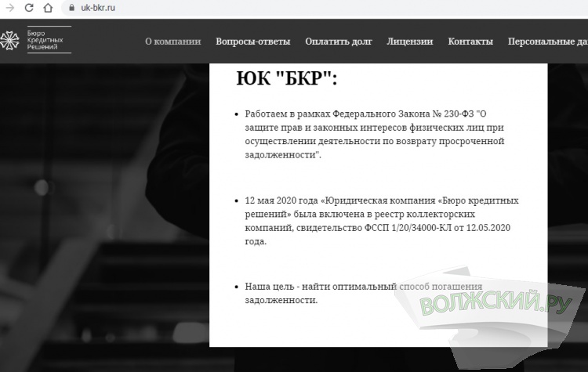Go to the browser home page icon
Screen dimensions: 588x372
[48, 8]
